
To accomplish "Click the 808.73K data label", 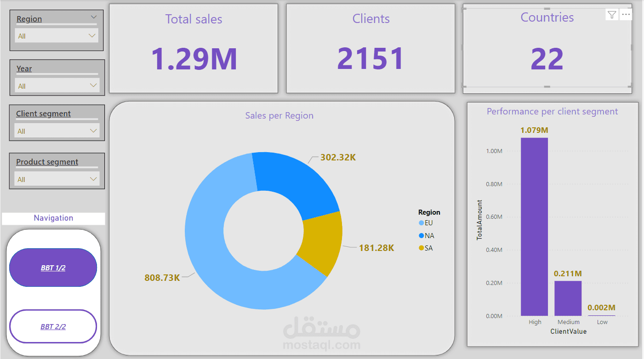I will pos(162,278).
